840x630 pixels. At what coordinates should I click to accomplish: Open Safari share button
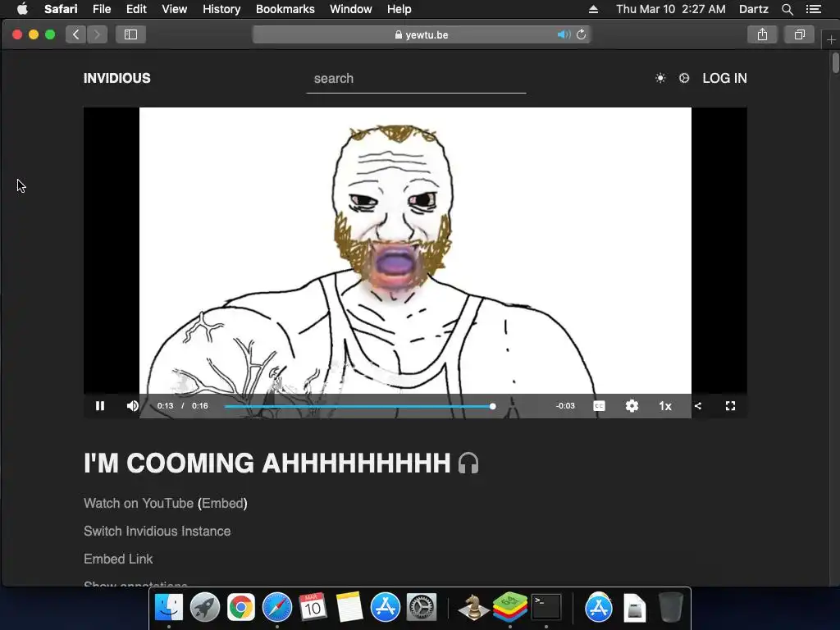[x=762, y=34]
